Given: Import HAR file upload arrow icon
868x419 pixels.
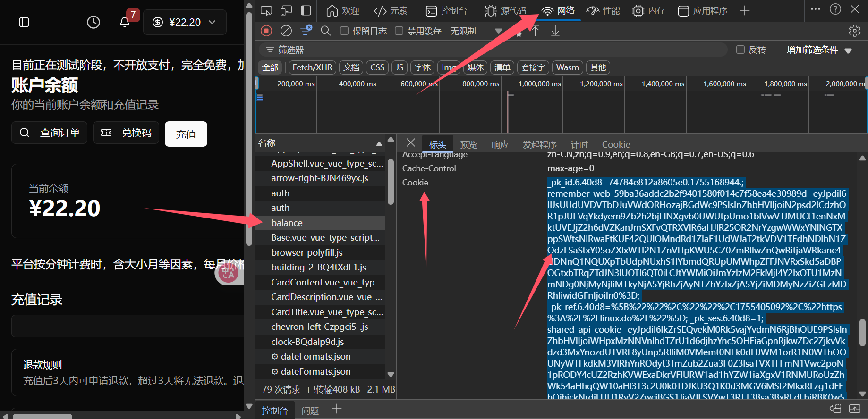Looking at the screenshot, I should point(535,31).
